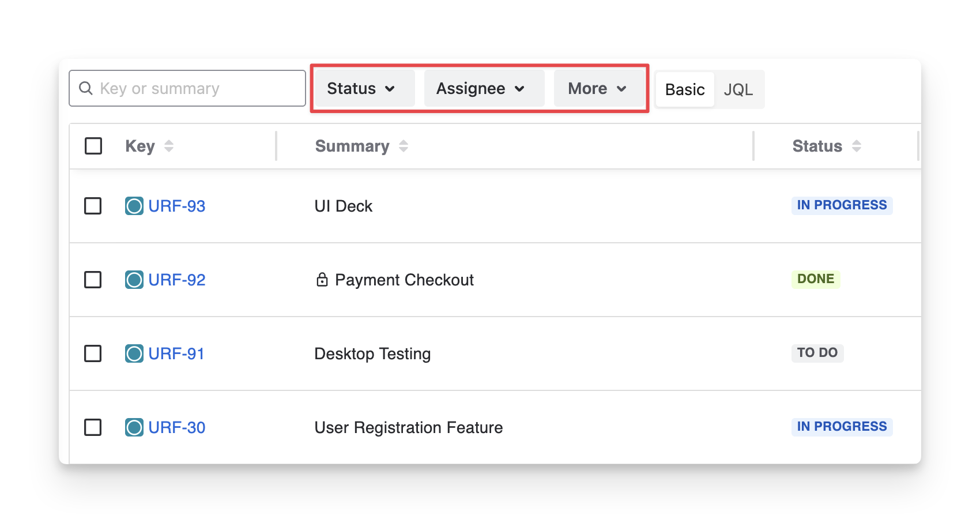Click the lock icon beside Payment Checkout

tap(322, 280)
